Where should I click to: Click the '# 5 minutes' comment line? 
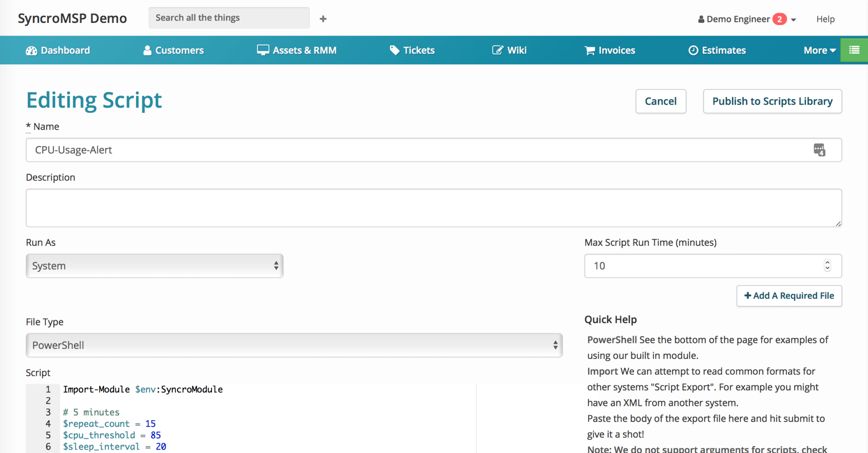91,412
